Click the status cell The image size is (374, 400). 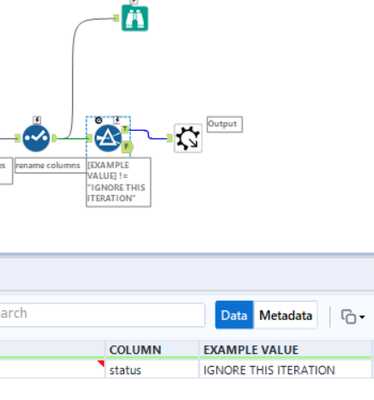(x=152, y=370)
